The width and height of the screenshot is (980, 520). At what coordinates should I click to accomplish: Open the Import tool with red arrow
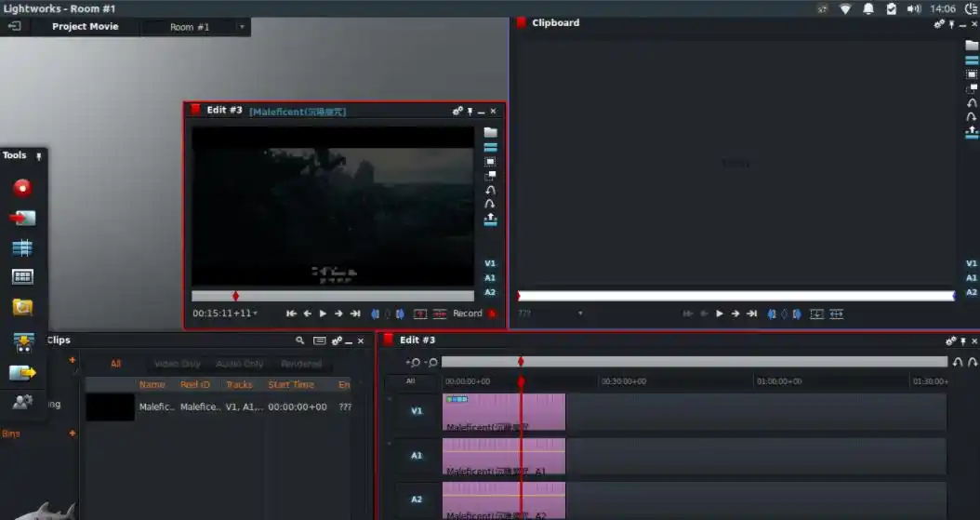pyautogui.click(x=22, y=219)
